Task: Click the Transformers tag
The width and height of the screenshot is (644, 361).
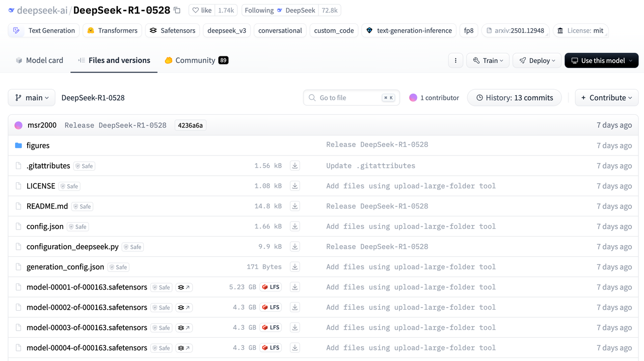Action: [112, 31]
